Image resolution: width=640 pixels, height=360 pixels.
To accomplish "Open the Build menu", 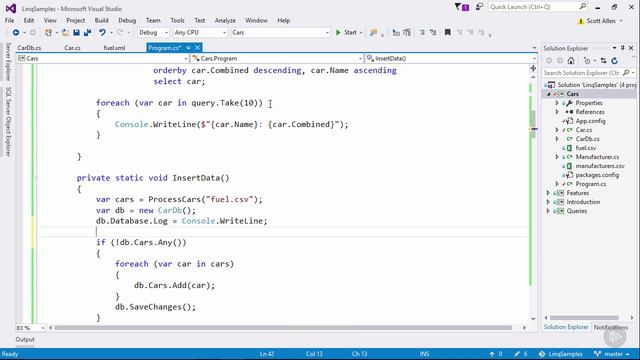I will 101,20.
